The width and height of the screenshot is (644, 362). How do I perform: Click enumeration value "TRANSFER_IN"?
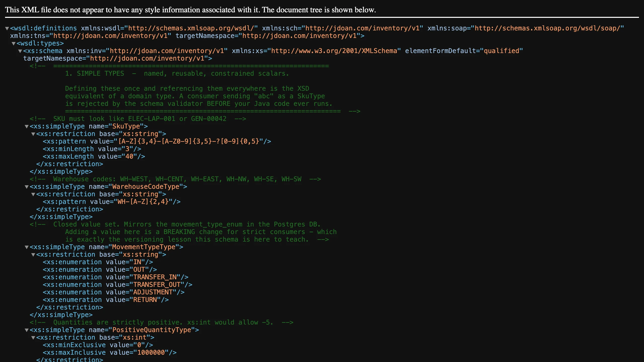click(115, 277)
